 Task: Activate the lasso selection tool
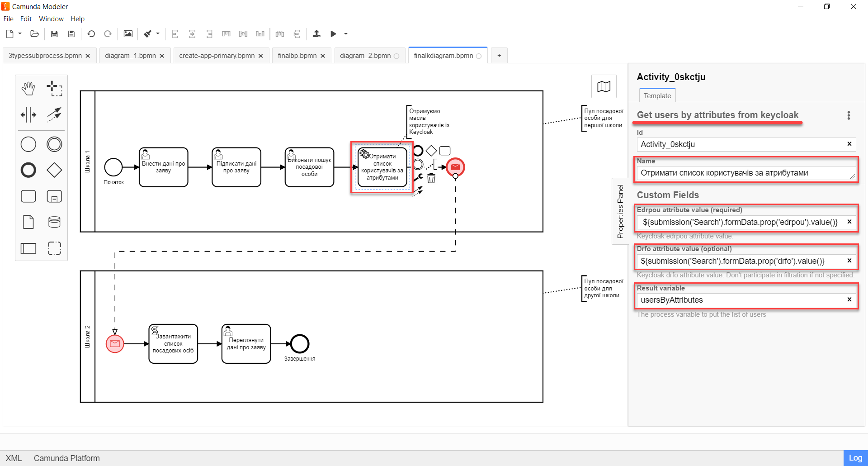click(x=54, y=89)
